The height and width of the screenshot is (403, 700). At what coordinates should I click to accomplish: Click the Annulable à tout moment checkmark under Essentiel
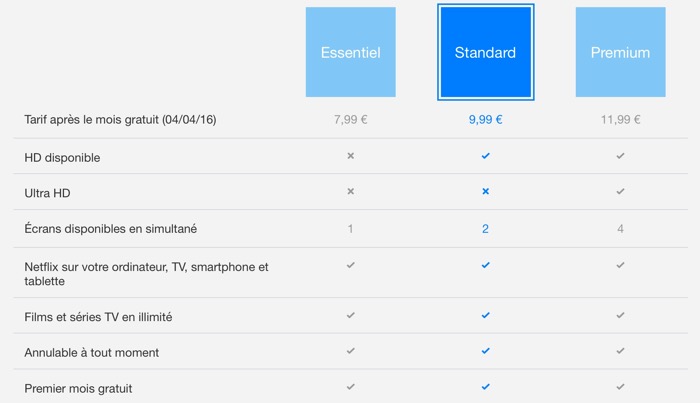(x=350, y=351)
